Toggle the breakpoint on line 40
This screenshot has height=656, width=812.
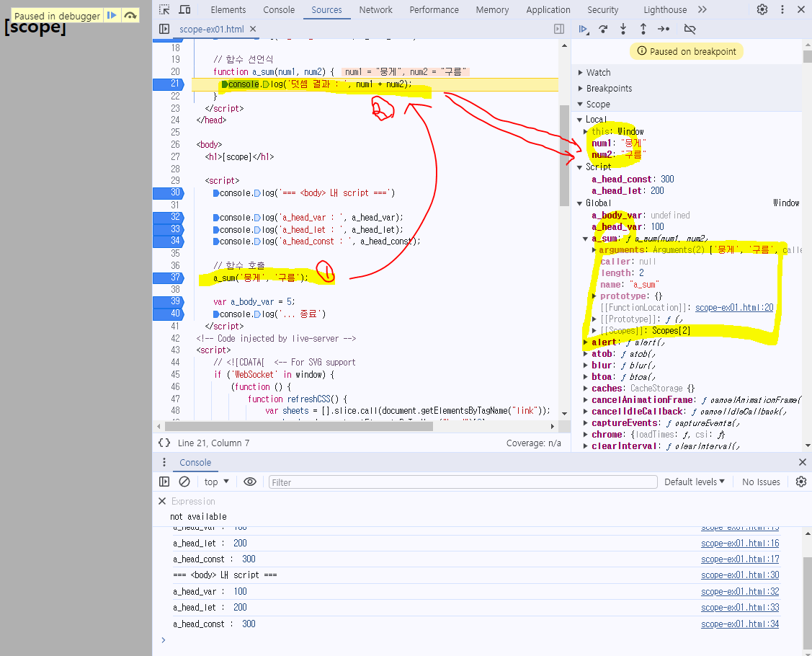(169, 314)
